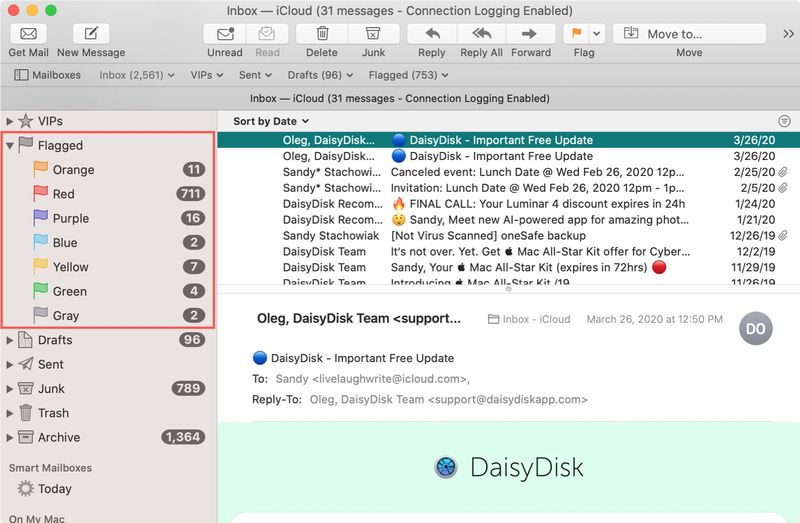Open It's not over Cyber message
800x523 pixels.
coord(508,251)
